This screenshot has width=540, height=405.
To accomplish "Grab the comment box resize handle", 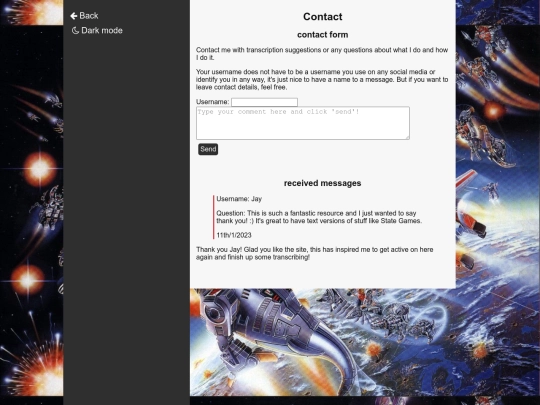I will point(407,137).
